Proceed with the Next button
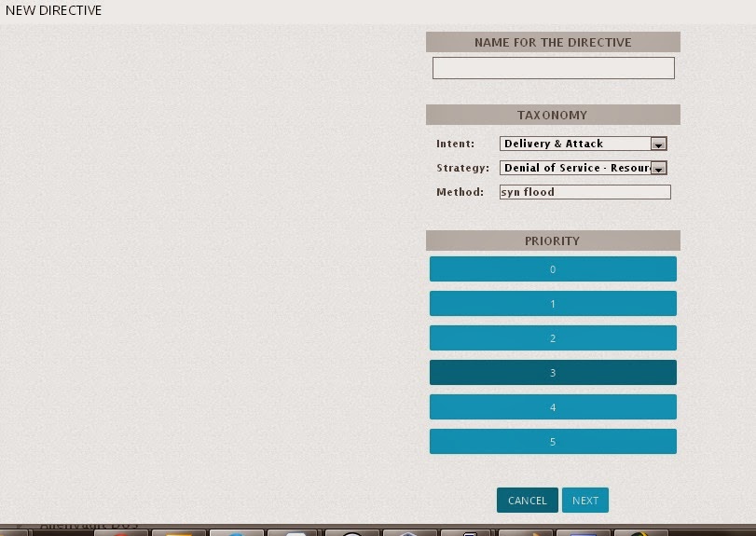 [x=585, y=501]
